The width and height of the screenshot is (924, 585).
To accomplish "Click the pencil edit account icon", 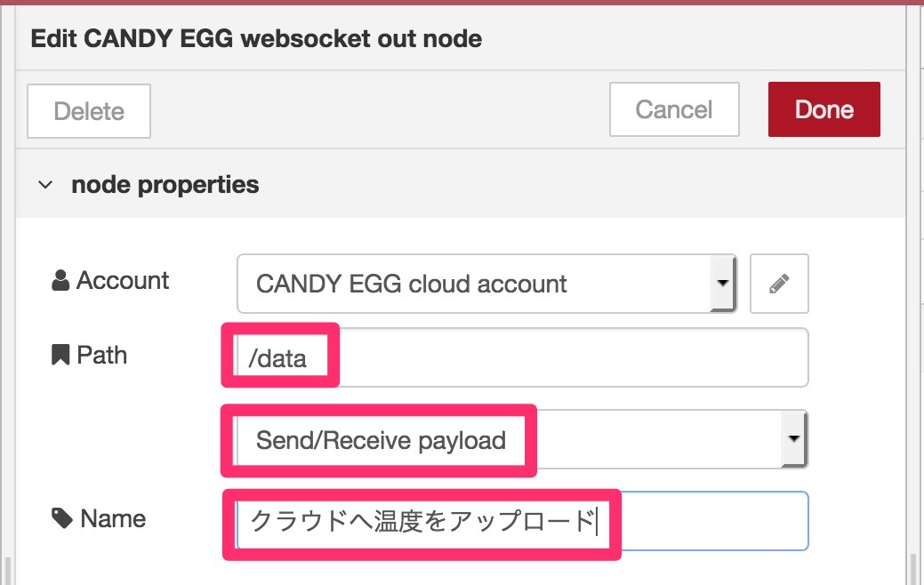I will point(779,284).
